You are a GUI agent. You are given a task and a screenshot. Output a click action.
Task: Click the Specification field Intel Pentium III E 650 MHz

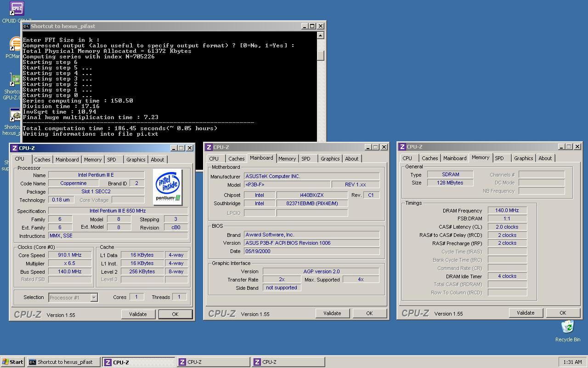(x=118, y=211)
